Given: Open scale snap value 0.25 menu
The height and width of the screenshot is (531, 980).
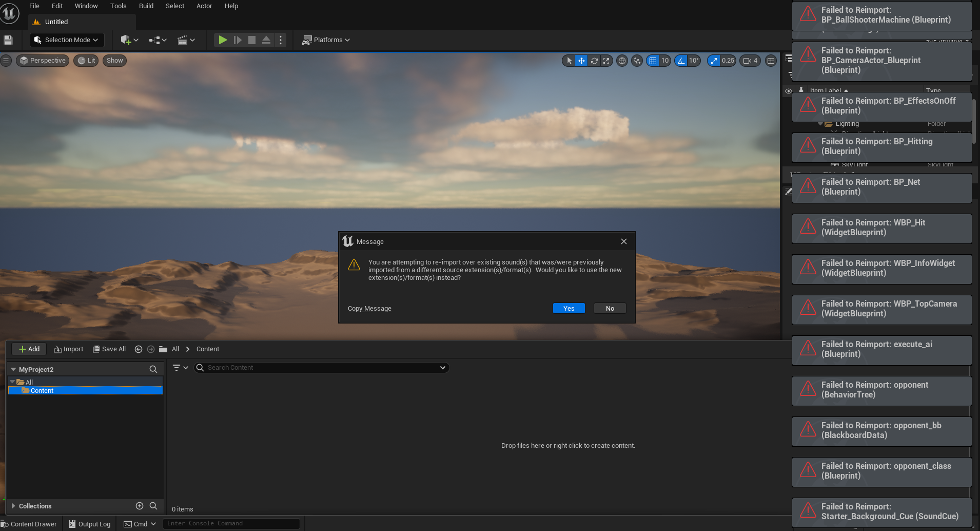Looking at the screenshot, I should 728,61.
